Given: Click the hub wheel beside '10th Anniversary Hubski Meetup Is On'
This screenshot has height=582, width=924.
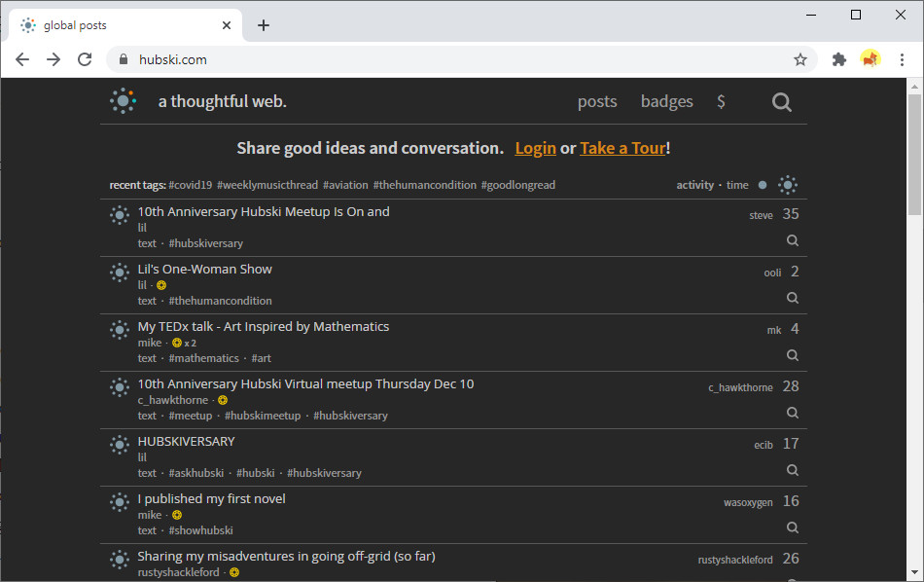Looking at the screenshot, I should [120, 215].
